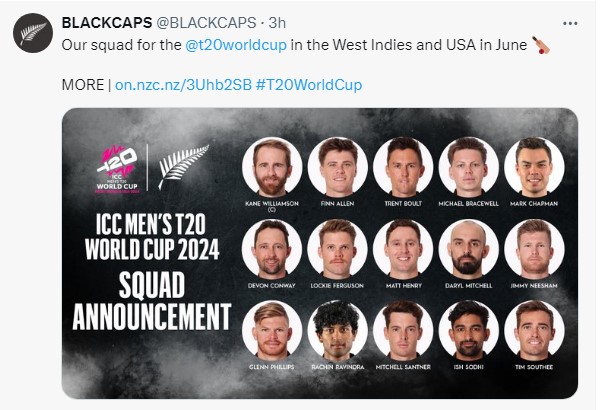611x410 pixels.
Task: Click Daryl Mitchell's player photo
Action: pyautogui.click(x=468, y=248)
